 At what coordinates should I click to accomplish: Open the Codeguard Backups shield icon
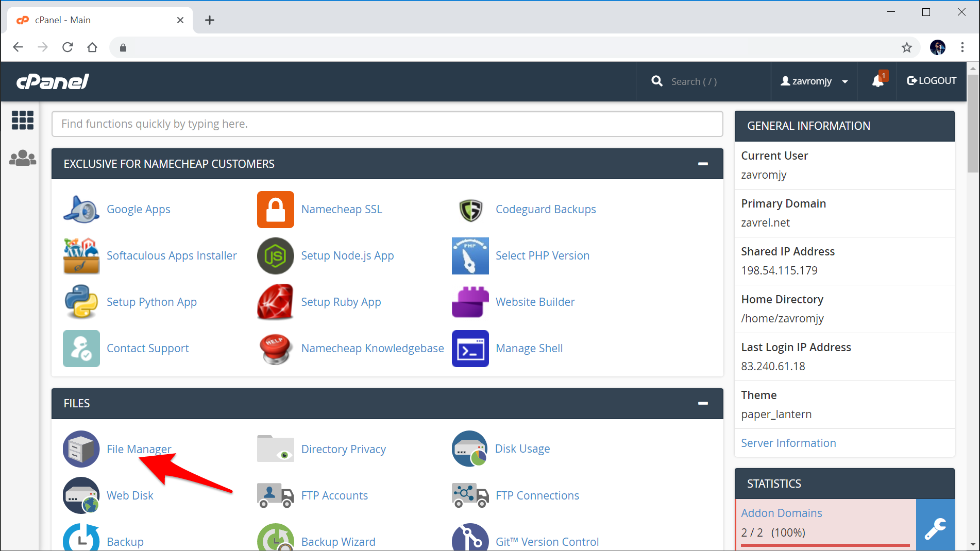470,210
